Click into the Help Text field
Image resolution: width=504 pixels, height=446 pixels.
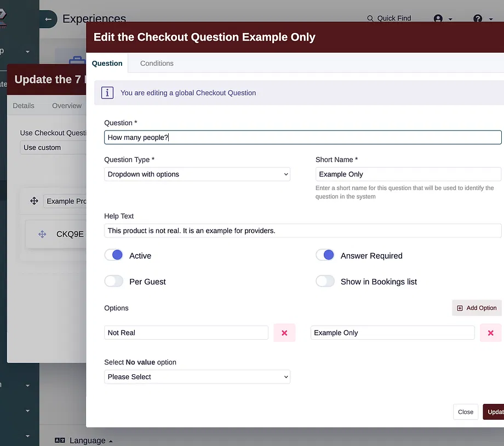(302, 231)
